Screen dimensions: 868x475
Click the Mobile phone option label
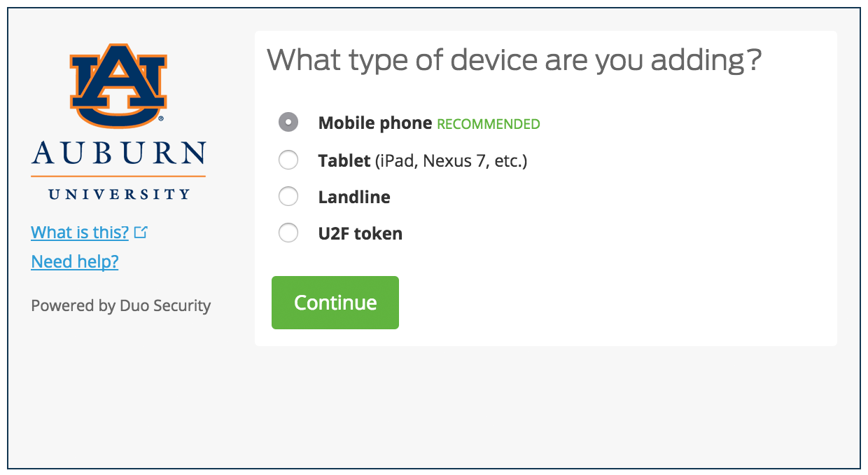point(374,123)
